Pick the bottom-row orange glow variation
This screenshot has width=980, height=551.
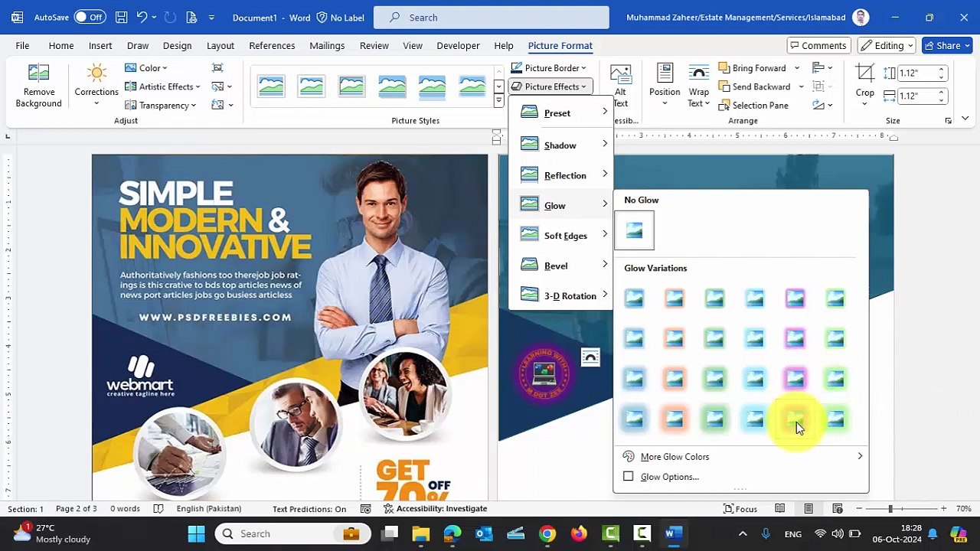pos(675,419)
